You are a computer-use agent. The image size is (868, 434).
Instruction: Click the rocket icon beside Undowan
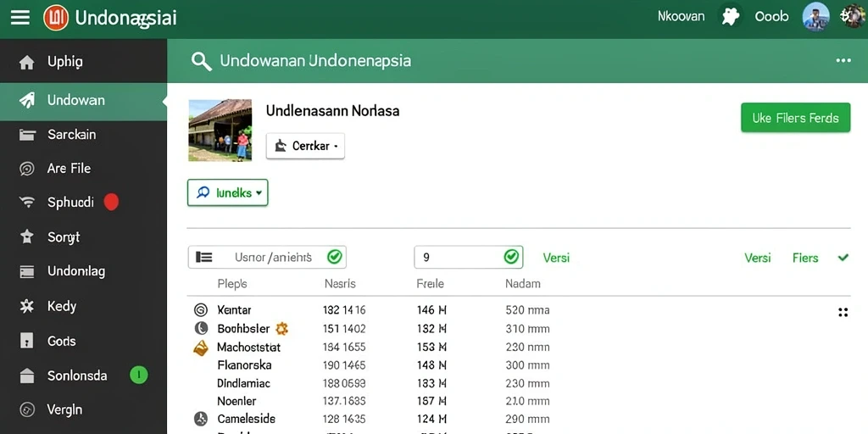(x=26, y=100)
